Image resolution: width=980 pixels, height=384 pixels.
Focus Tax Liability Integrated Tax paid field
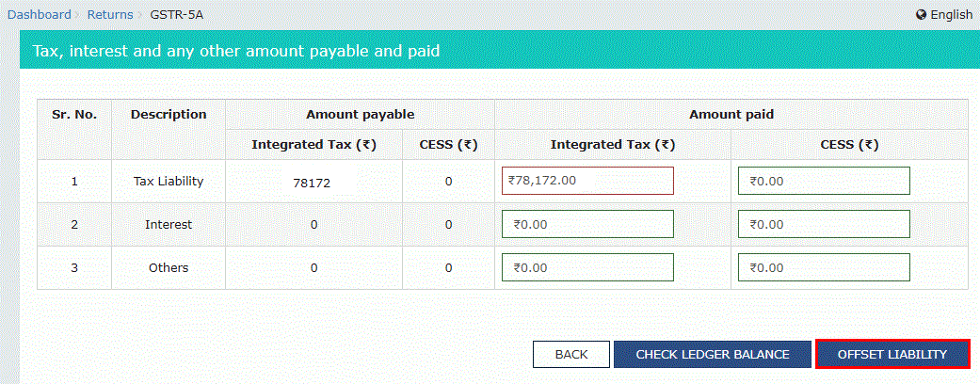(x=587, y=181)
